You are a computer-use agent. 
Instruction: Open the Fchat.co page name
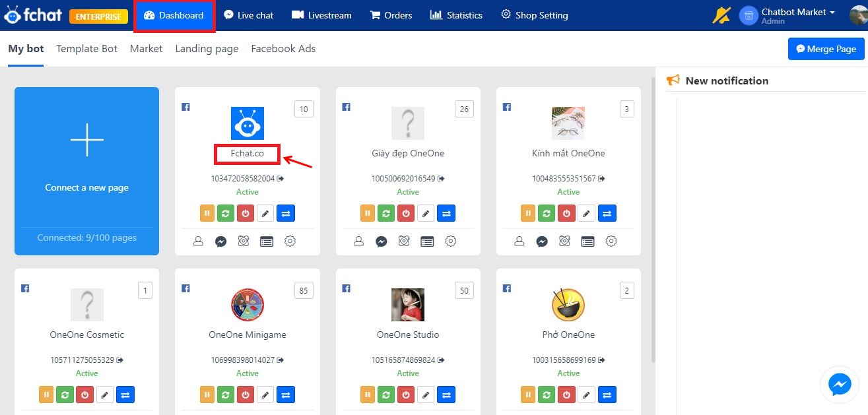pyautogui.click(x=248, y=154)
